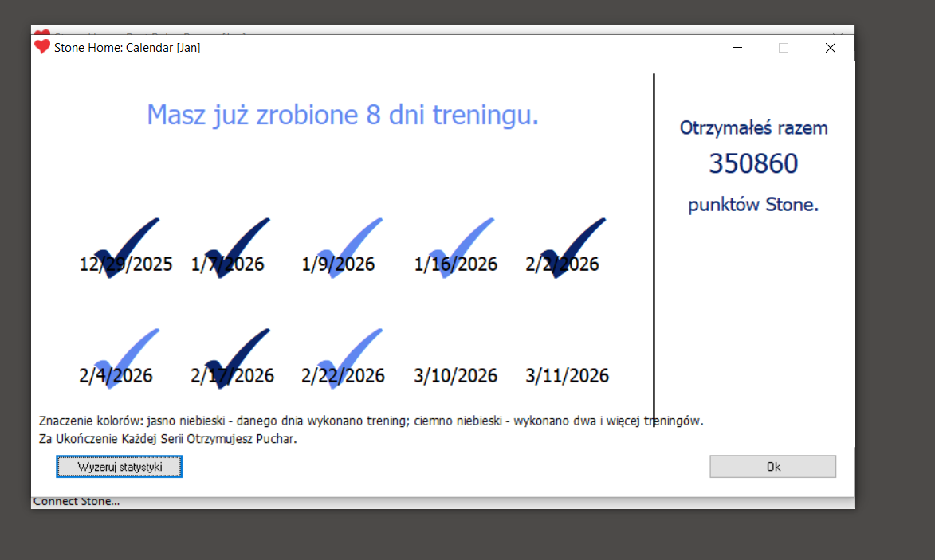This screenshot has width=935, height=560.
Task: Click the light blue checkmark on 1/9/2026
Action: [348, 248]
